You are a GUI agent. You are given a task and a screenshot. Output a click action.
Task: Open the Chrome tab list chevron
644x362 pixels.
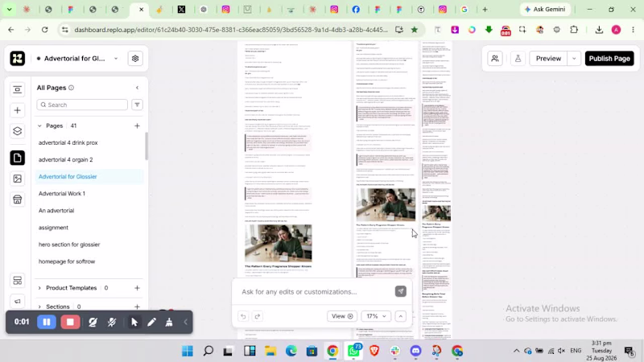coord(9,9)
